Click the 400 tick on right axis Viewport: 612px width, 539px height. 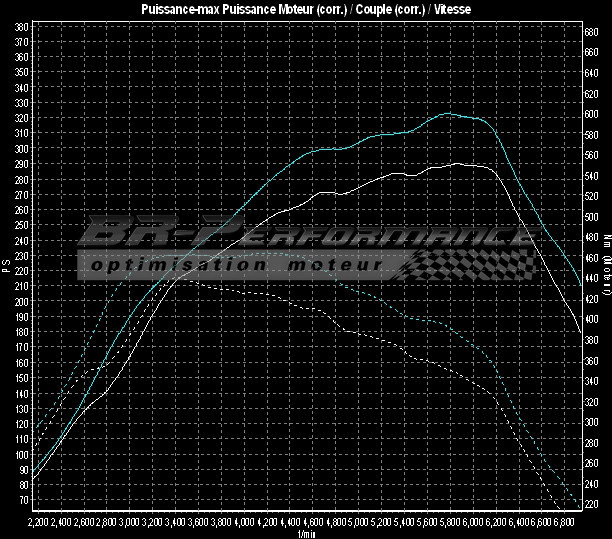pos(591,320)
